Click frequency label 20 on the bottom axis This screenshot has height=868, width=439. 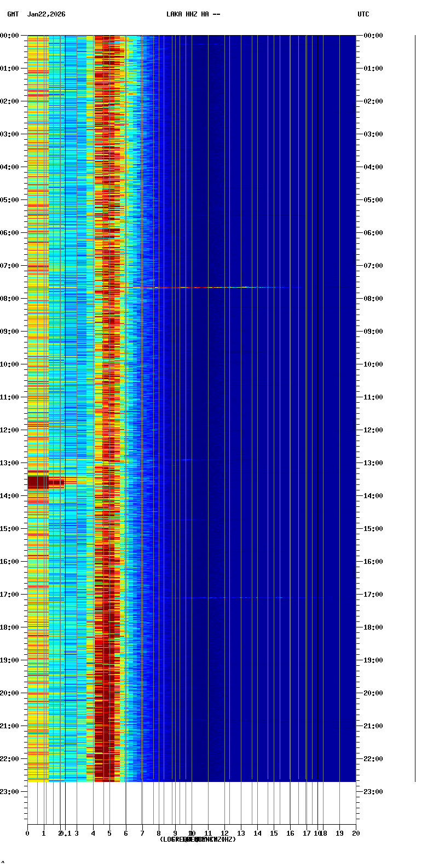click(x=356, y=833)
